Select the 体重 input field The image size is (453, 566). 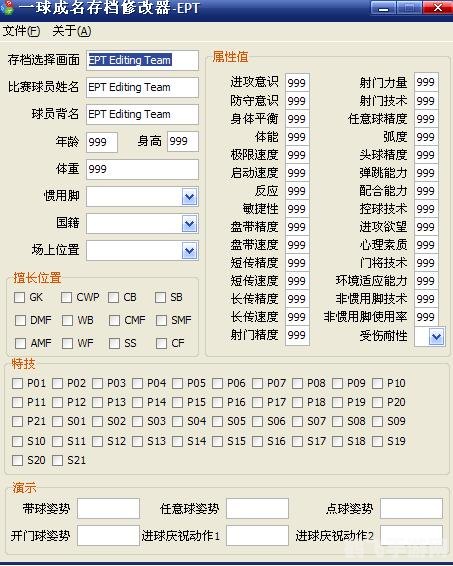point(142,169)
